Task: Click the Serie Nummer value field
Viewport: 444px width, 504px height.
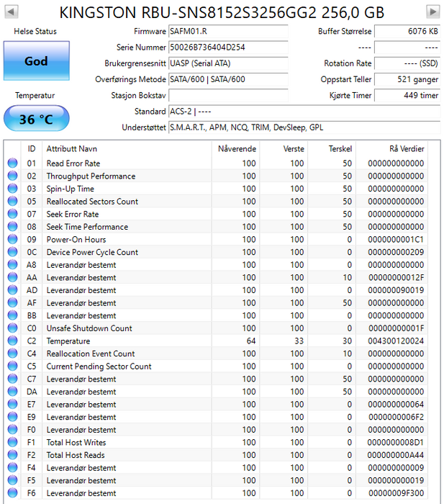Action: pyautogui.click(x=227, y=48)
